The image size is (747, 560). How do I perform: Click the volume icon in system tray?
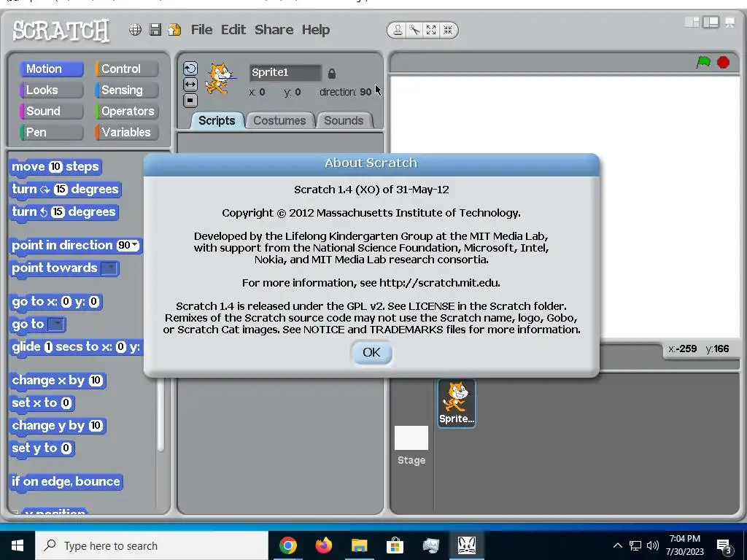point(653,545)
